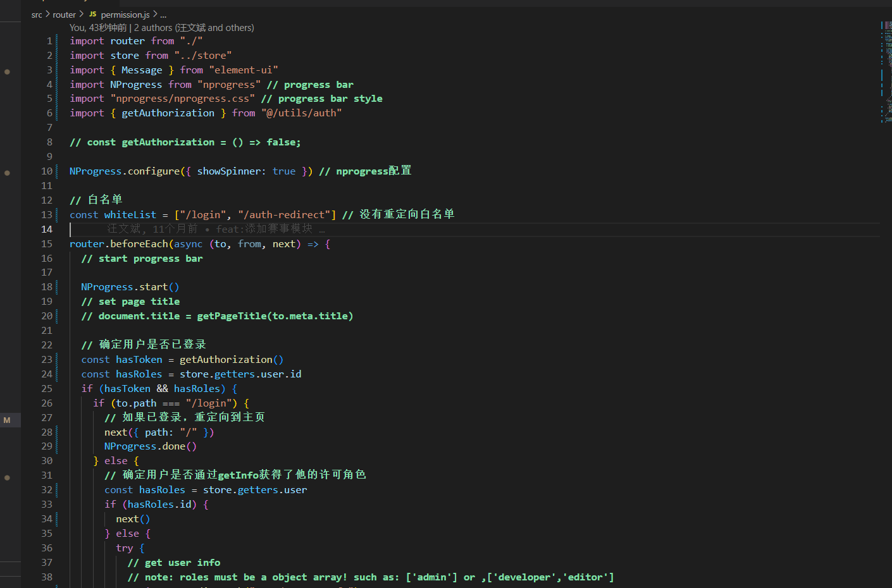Click the whiteList constant name
892x588 pixels.
point(130,215)
